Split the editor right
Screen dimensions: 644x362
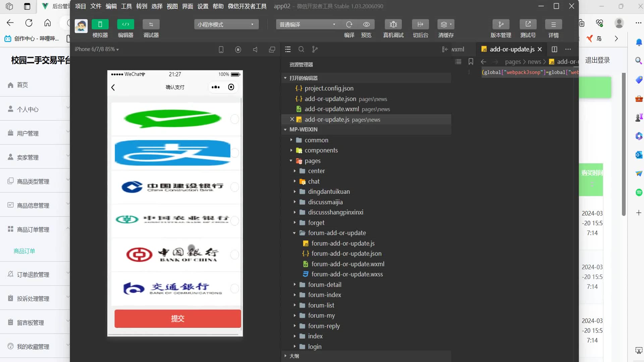pos(554,49)
